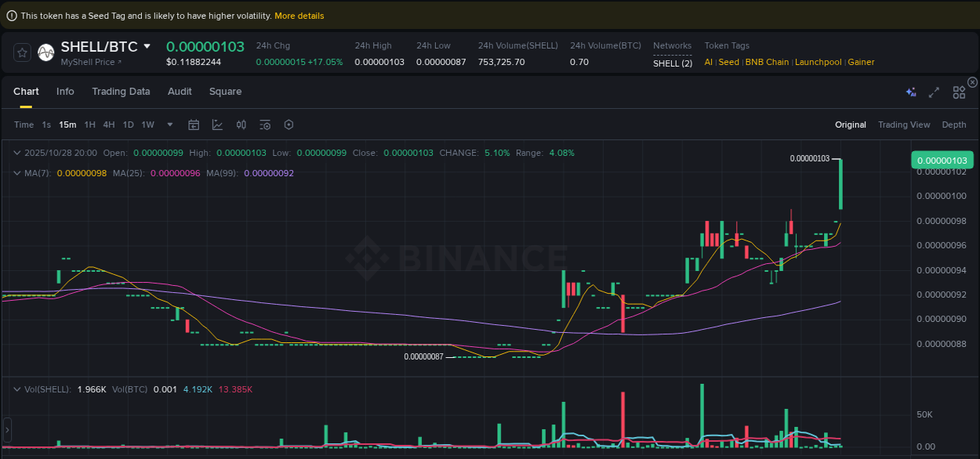980x459 pixels.
Task: Switch to Trading View chart mode
Action: [904, 125]
